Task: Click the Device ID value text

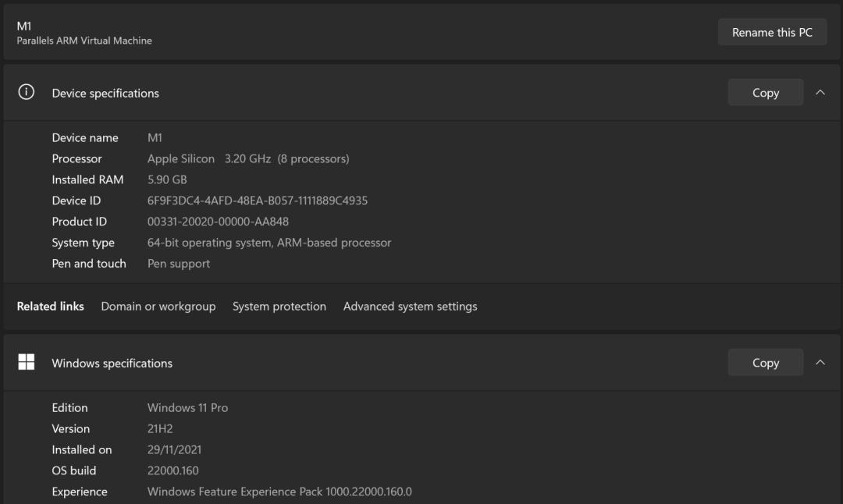Action: 257,201
